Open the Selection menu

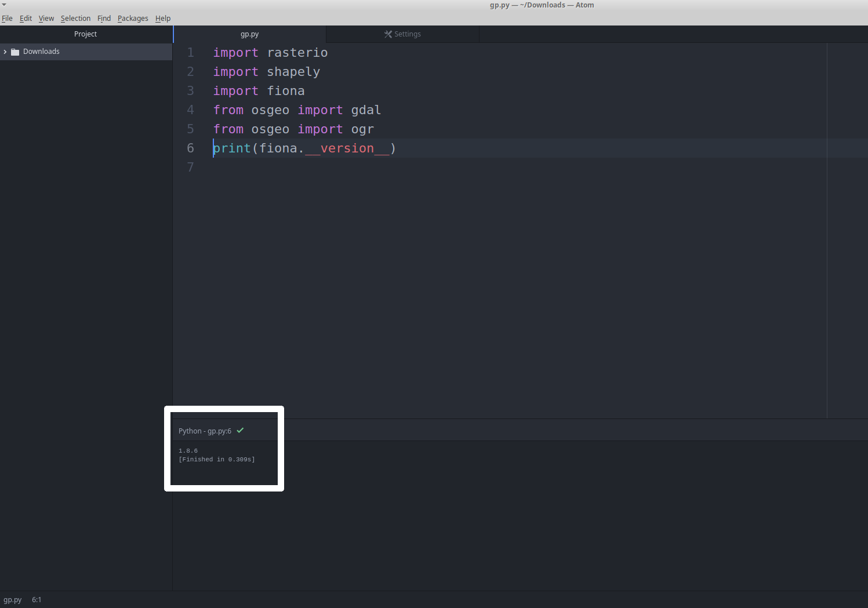click(75, 18)
